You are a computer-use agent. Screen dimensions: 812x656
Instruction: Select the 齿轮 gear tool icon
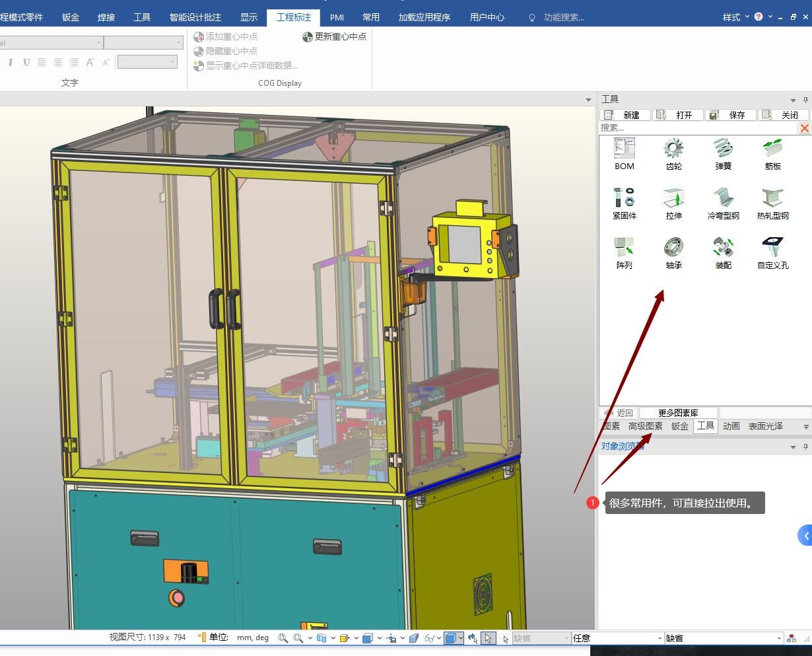coord(673,149)
